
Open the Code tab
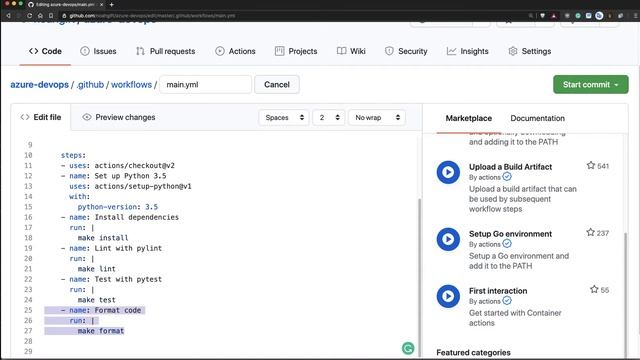pyautogui.click(x=45, y=51)
